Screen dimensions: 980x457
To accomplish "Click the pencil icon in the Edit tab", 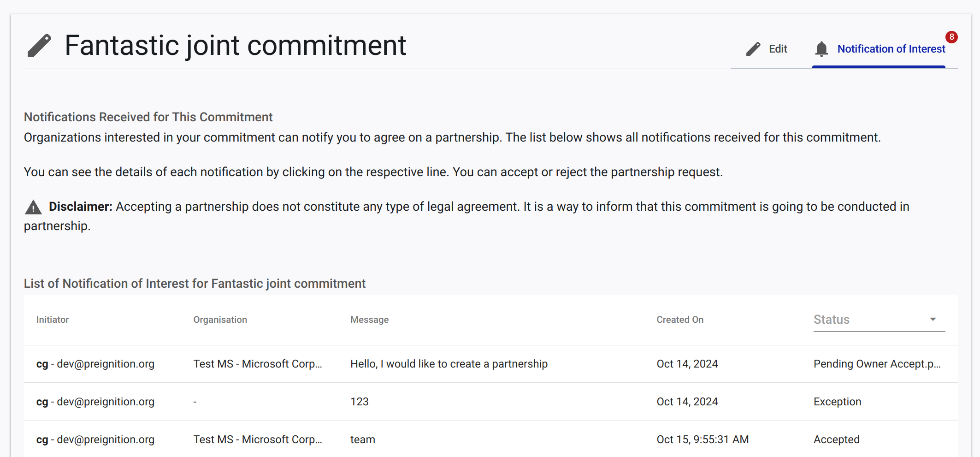I will pyautogui.click(x=753, y=49).
